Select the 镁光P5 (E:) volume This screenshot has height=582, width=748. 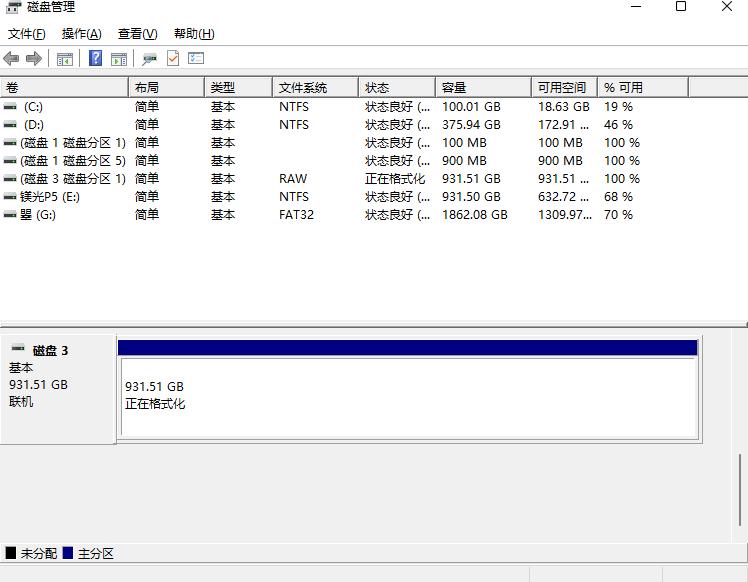coord(50,197)
